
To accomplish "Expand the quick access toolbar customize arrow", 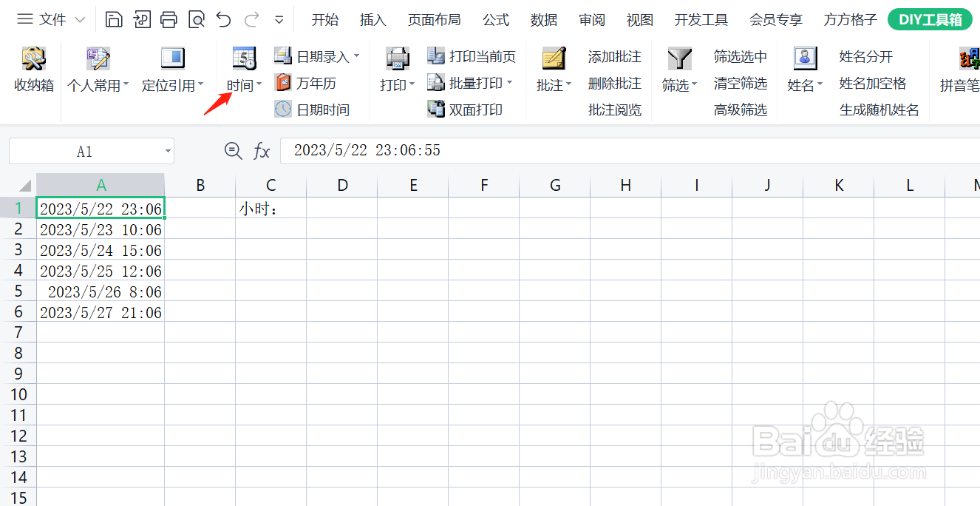I will [x=279, y=20].
